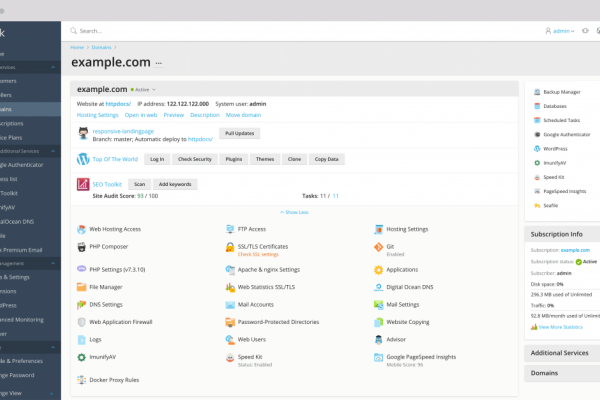Open the Digital Ocean DNS icon
Image resolution: width=600 pixels, height=400 pixels.
[377, 287]
